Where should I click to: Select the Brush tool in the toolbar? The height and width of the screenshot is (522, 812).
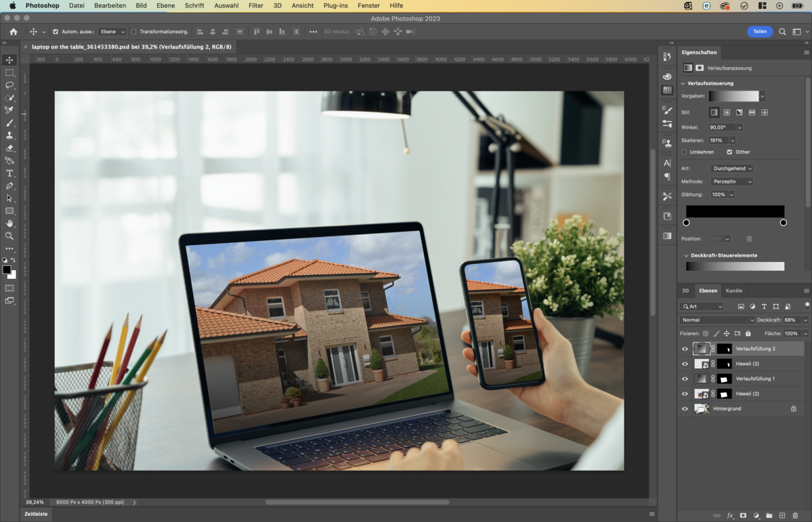[x=9, y=123]
